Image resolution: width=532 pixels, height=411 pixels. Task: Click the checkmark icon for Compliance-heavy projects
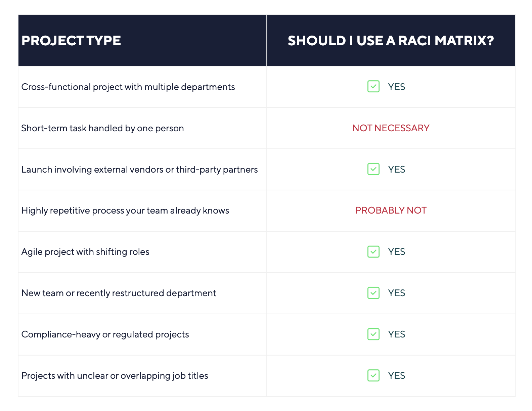tap(373, 334)
